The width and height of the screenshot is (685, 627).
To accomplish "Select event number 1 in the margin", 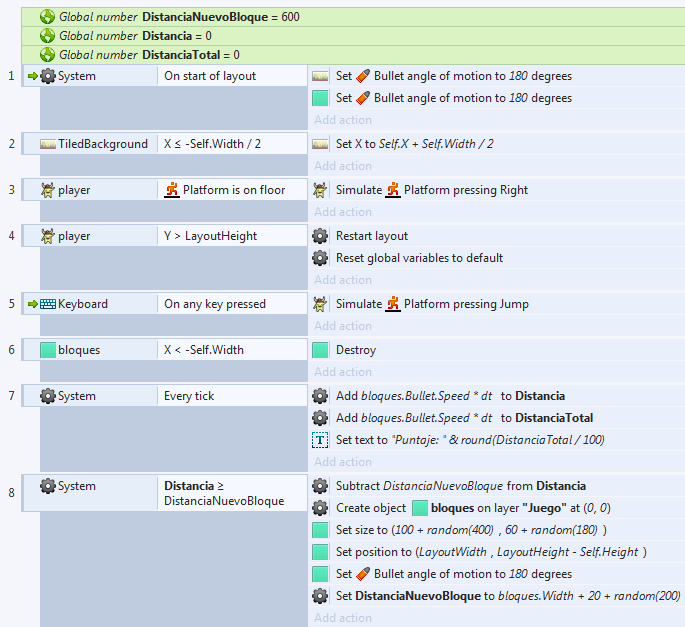I will (x=11, y=76).
